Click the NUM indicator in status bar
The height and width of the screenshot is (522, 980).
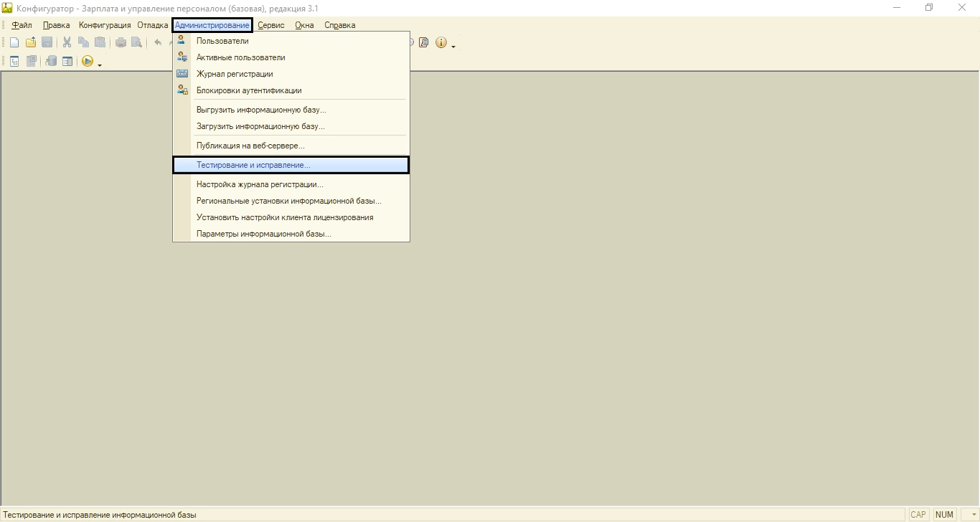click(x=945, y=515)
